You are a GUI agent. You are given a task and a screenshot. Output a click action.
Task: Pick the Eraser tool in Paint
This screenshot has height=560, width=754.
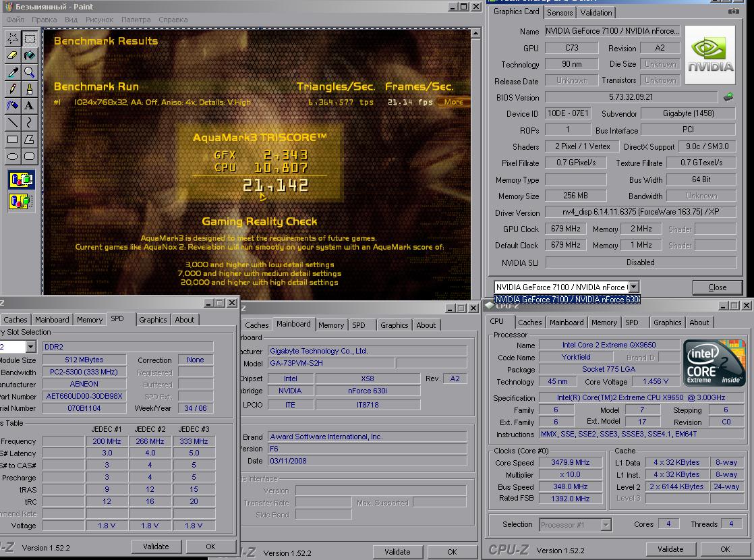(x=13, y=55)
